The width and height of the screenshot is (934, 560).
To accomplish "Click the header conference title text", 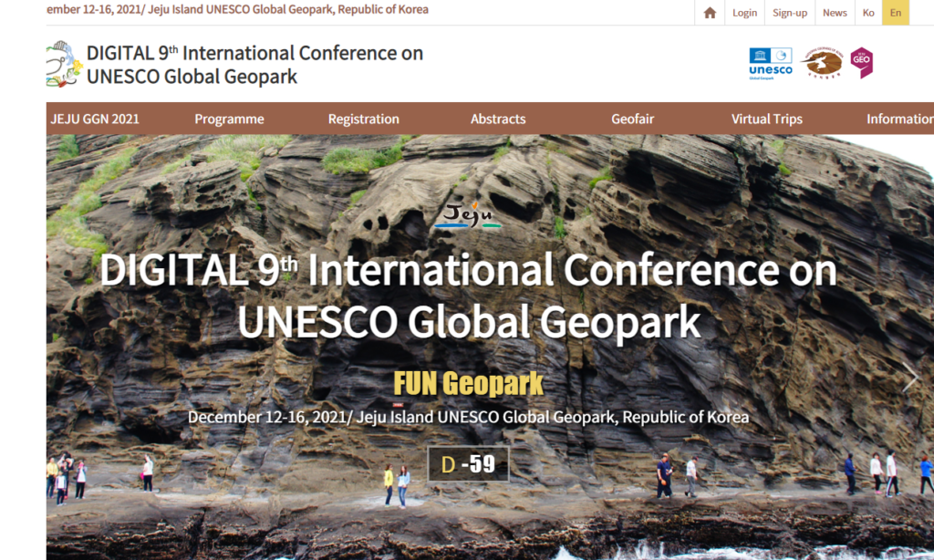I will point(254,65).
